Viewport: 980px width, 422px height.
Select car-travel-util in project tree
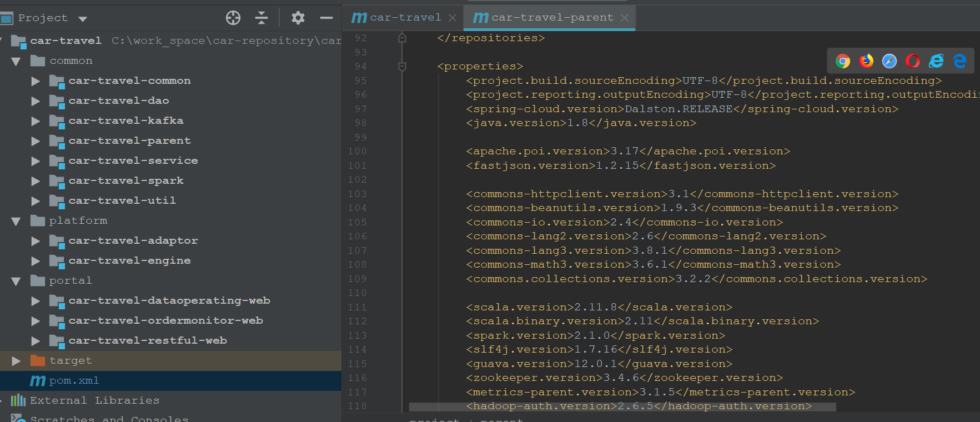click(122, 201)
